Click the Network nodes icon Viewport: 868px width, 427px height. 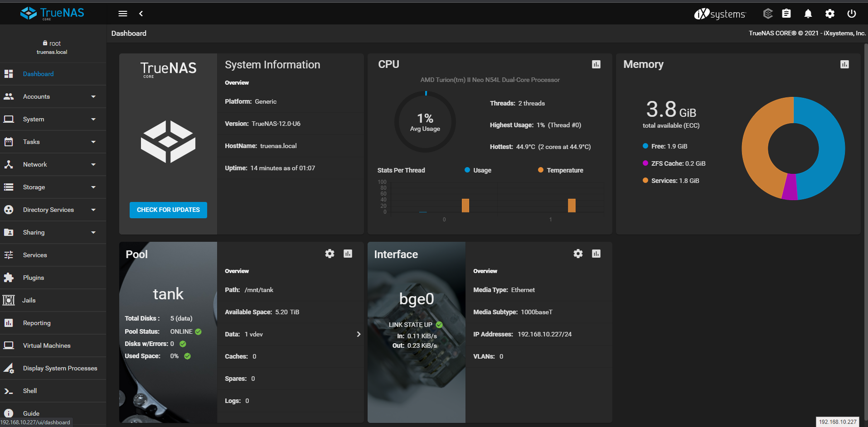9,164
